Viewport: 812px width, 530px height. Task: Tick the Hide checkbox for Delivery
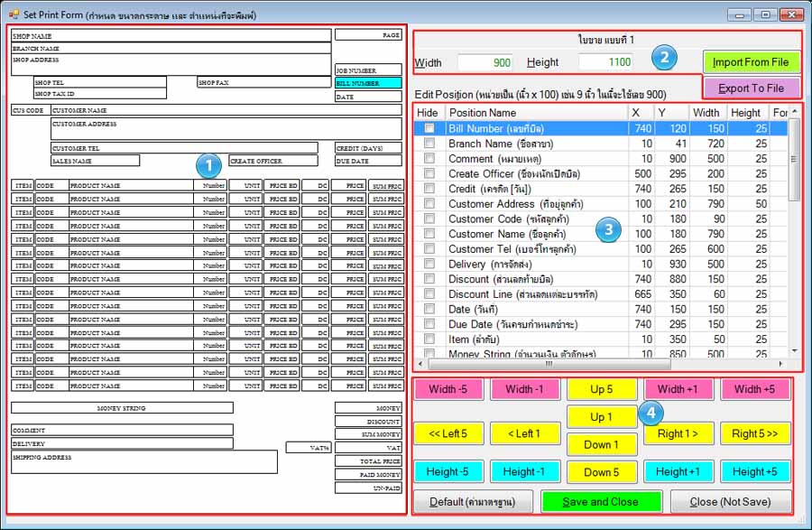click(429, 264)
